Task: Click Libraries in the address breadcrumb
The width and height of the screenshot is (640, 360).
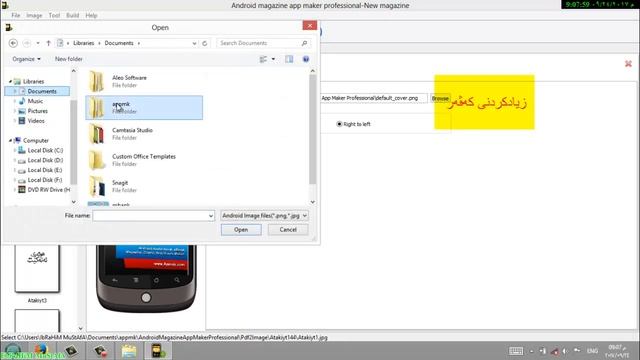Action: pyautogui.click(x=84, y=43)
